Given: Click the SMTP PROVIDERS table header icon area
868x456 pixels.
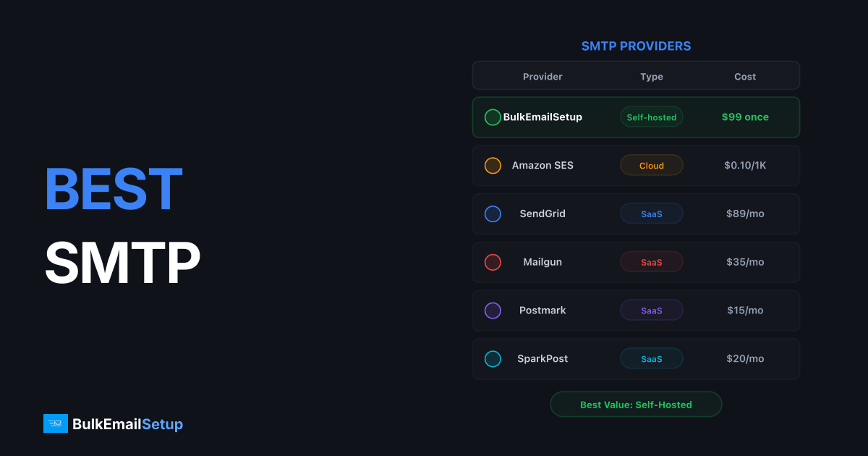Looking at the screenshot, I should (x=636, y=46).
